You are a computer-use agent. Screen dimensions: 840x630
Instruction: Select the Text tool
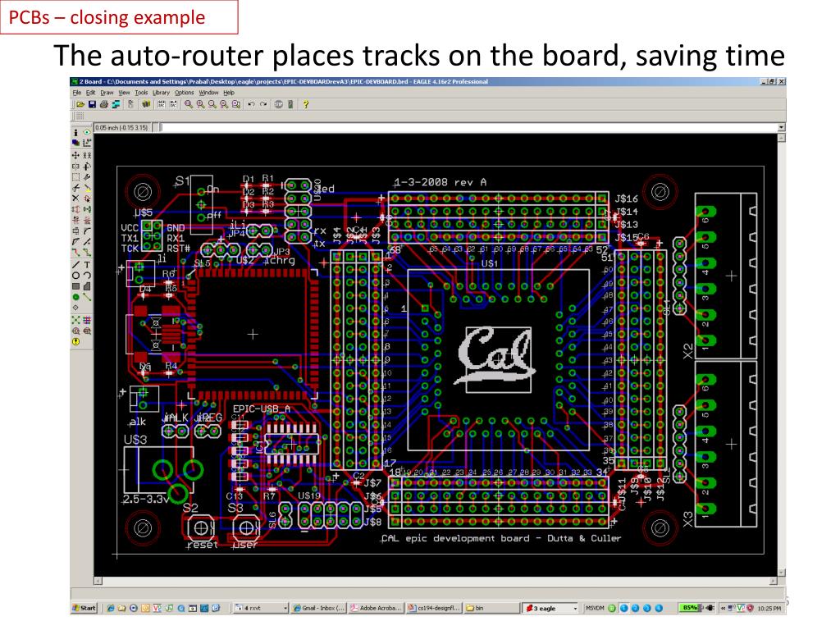[x=87, y=264]
